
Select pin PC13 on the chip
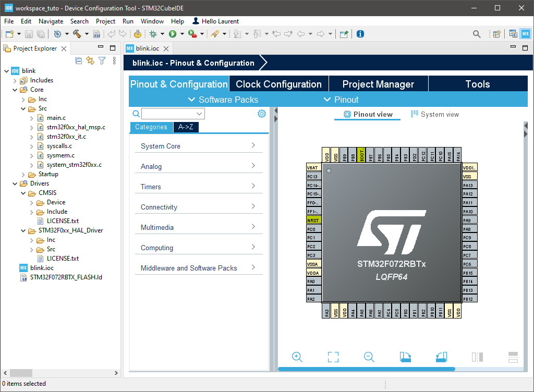[x=313, y=177]
